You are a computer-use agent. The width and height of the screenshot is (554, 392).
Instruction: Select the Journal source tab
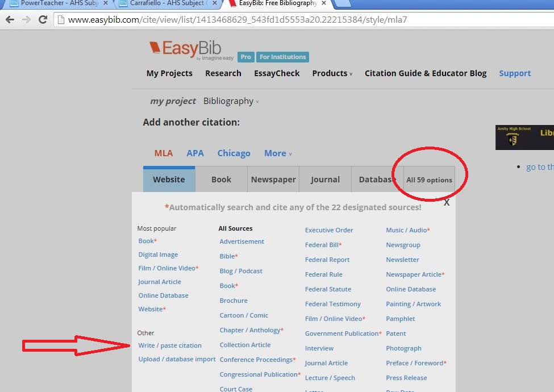pyautogui.click(x=325, y=180)
